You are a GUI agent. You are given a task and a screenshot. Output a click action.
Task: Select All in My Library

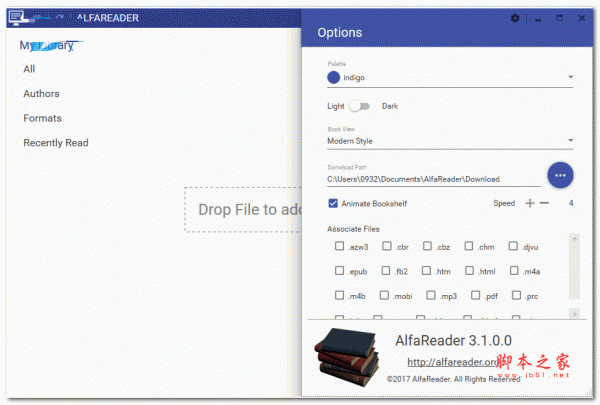[x=29, y=69]
